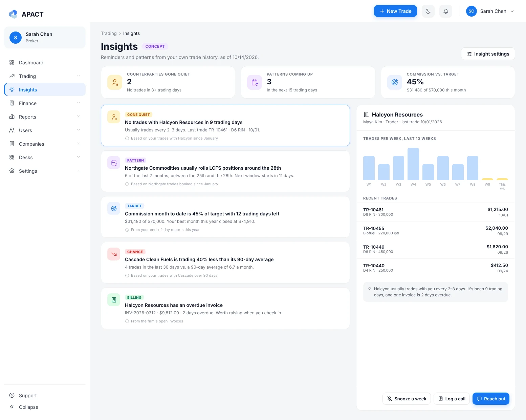Click the New Trade button

pyautogui.click(x=395, y=11)
